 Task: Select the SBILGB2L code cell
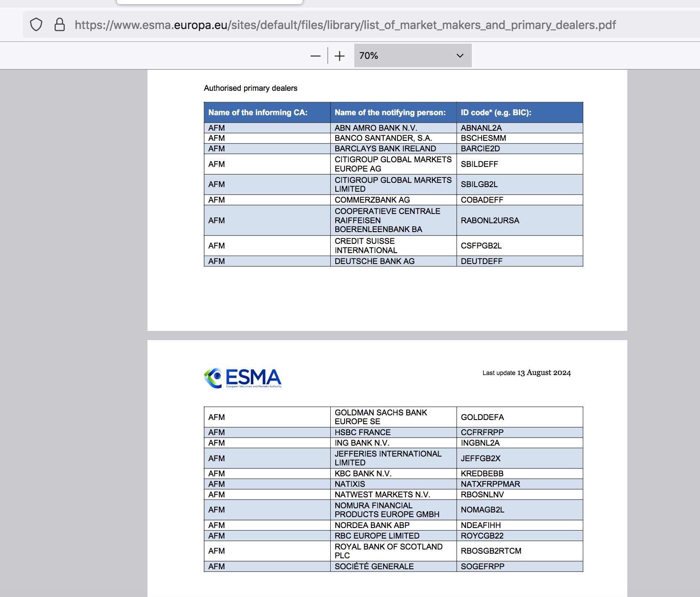tap(520, 184)
